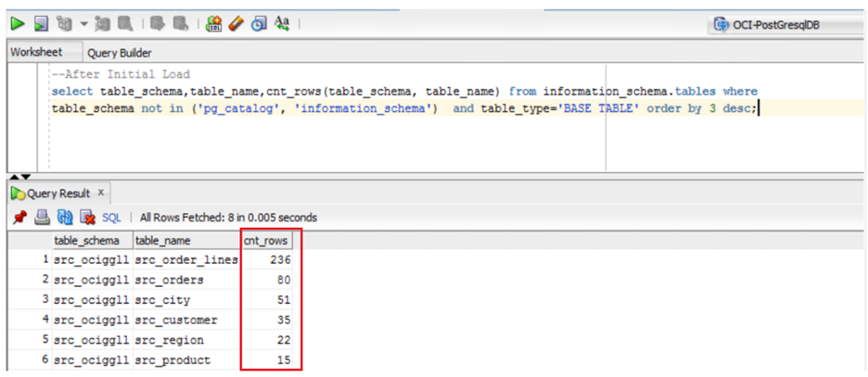Select the src_product table name cell
The image size is (868, 377).
(x=186, y=359)
